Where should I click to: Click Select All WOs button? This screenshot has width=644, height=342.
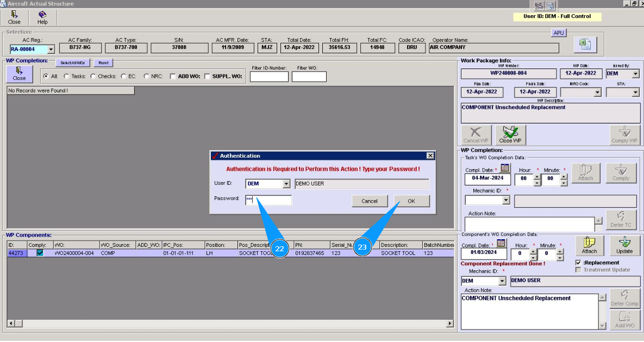coord(73,63)
